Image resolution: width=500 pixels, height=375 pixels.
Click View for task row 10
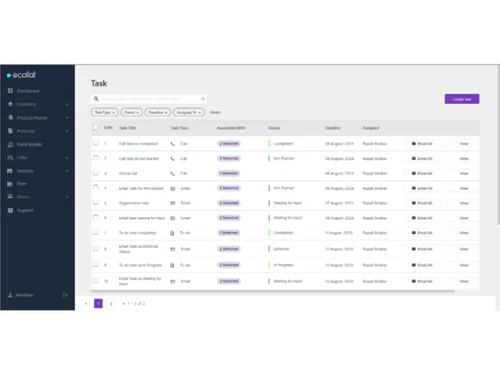click(464, 281)
